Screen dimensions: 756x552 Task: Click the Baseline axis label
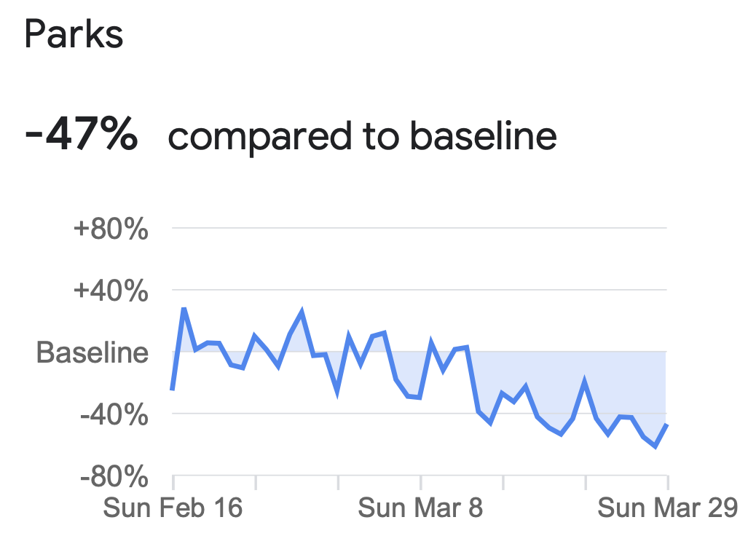point(92,352)
